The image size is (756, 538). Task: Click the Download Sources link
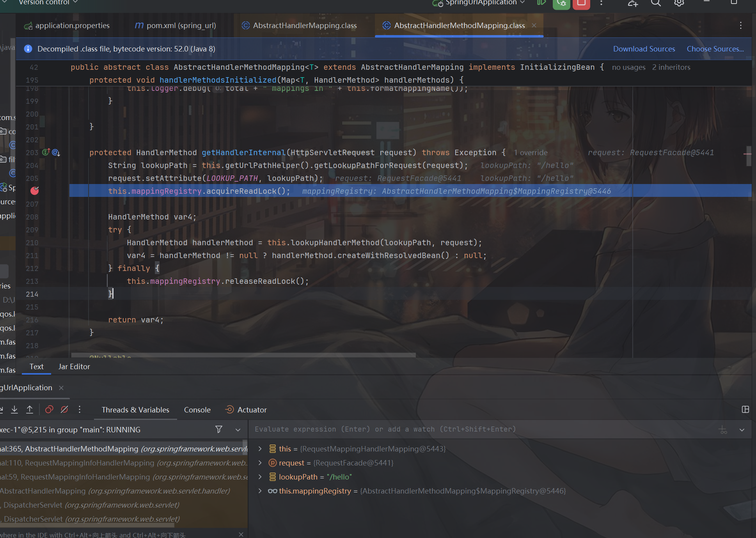pyautogui.click(x=644, y=49)
